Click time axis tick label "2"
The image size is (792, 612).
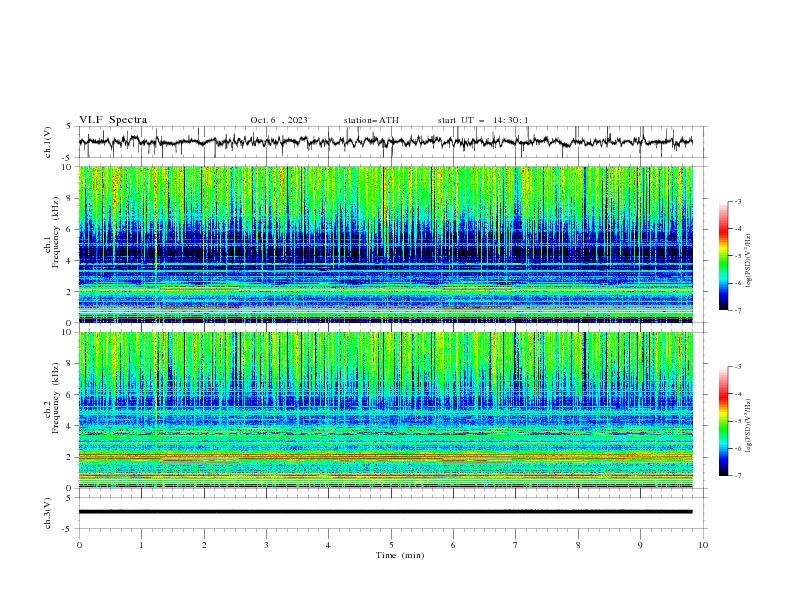click(x=204, y=545)
